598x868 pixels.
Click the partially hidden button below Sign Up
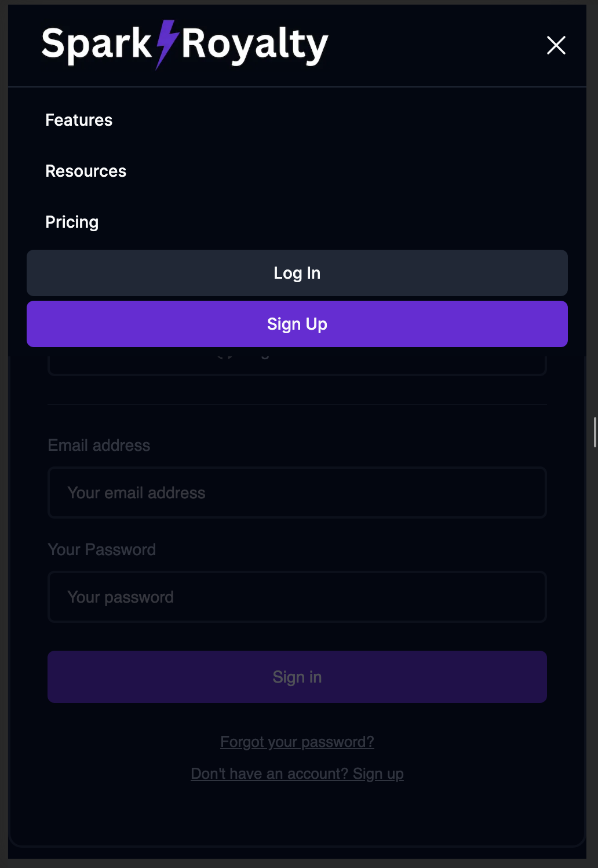[297, 363]
